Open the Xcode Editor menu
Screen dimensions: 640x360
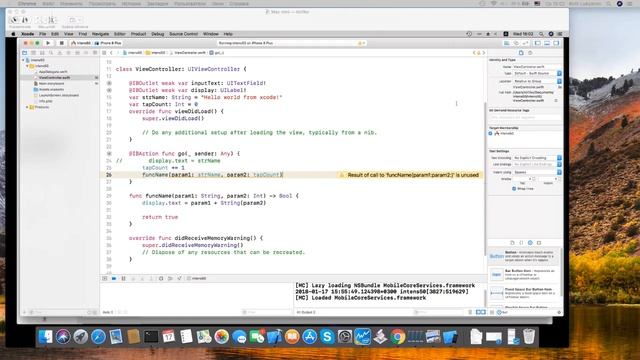pos(120,34)
